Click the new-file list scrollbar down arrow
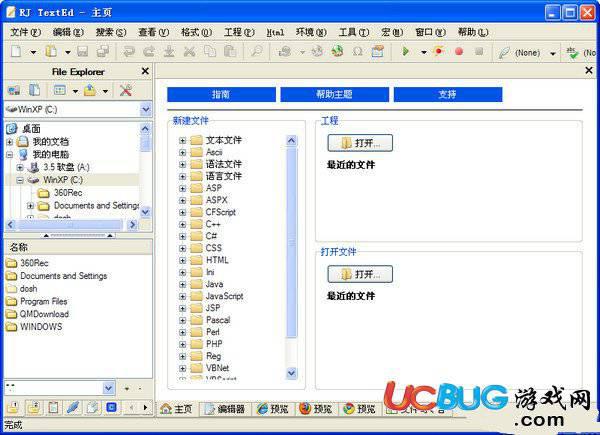 [x=292, y=373]
